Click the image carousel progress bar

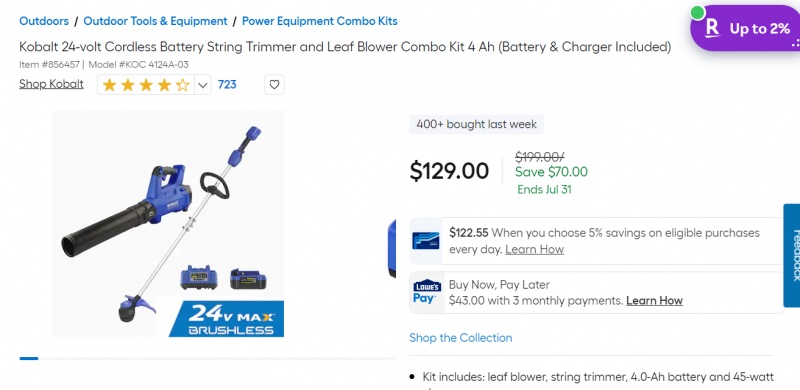[x=207, y=358]
